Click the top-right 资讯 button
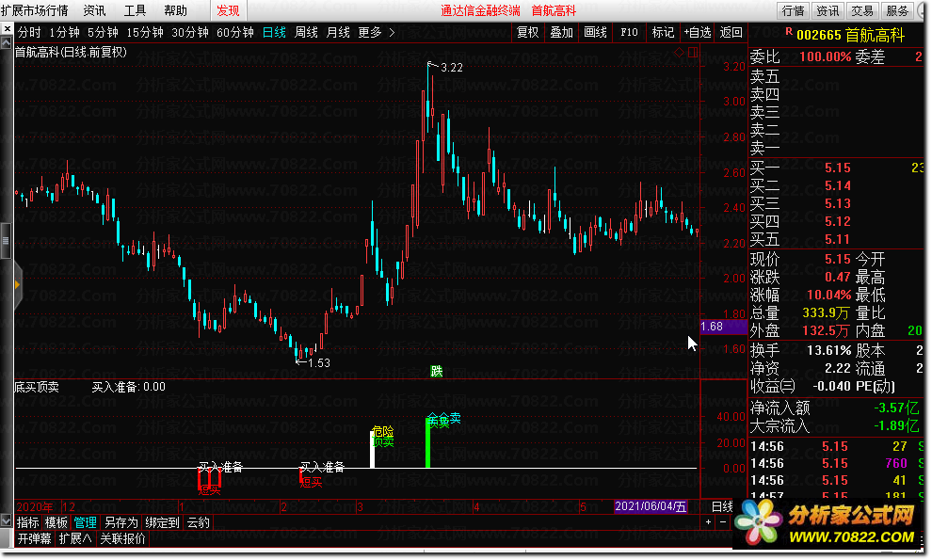932x560 pixels. click(x=828, y=10)
